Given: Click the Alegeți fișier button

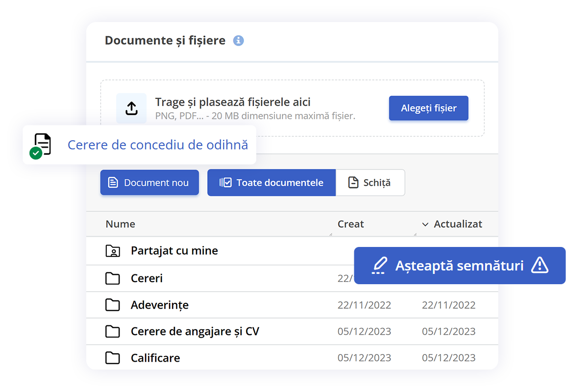Looking at the screenshot, I should [429, 108].
